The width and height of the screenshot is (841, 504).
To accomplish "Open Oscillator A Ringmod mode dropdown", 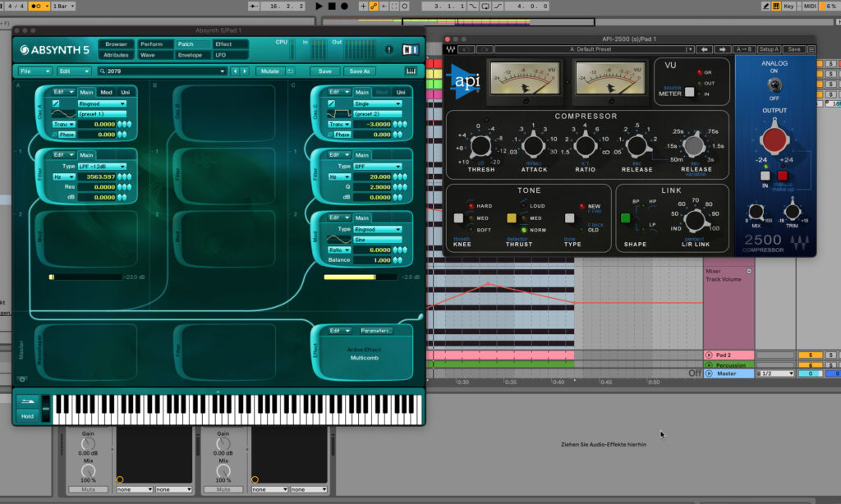I will click(102, 103).
